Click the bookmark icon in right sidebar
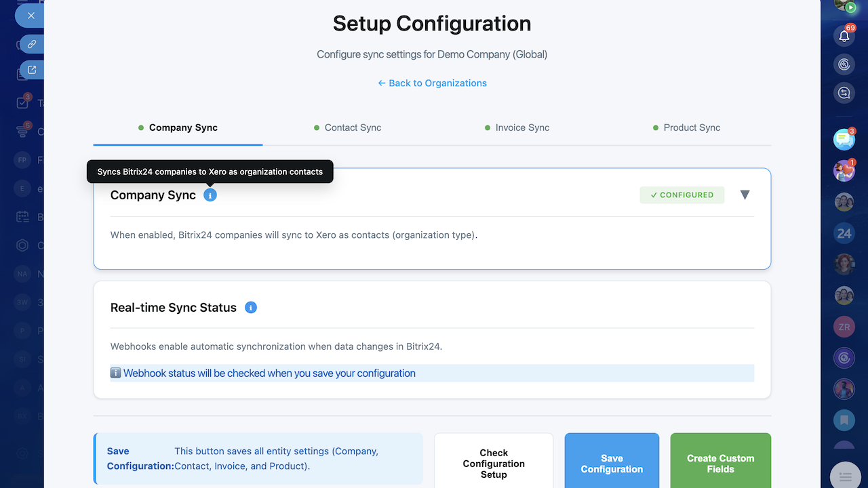The height and width of the screenshot is (488, 868). [844, 420]
